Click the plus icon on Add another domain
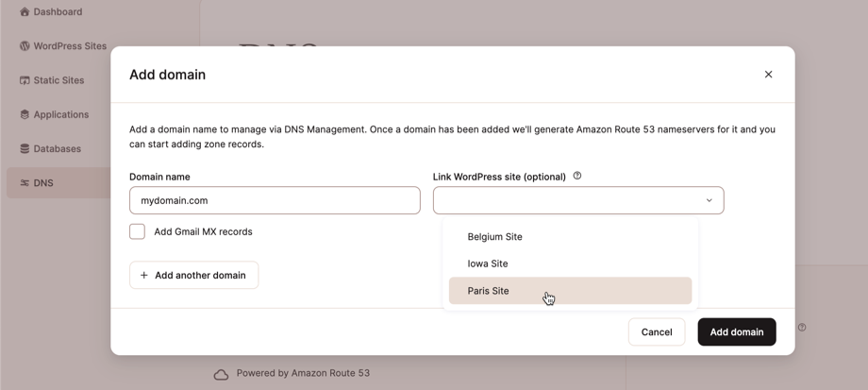This screenshot has width=868, height=390. [144, 276]
